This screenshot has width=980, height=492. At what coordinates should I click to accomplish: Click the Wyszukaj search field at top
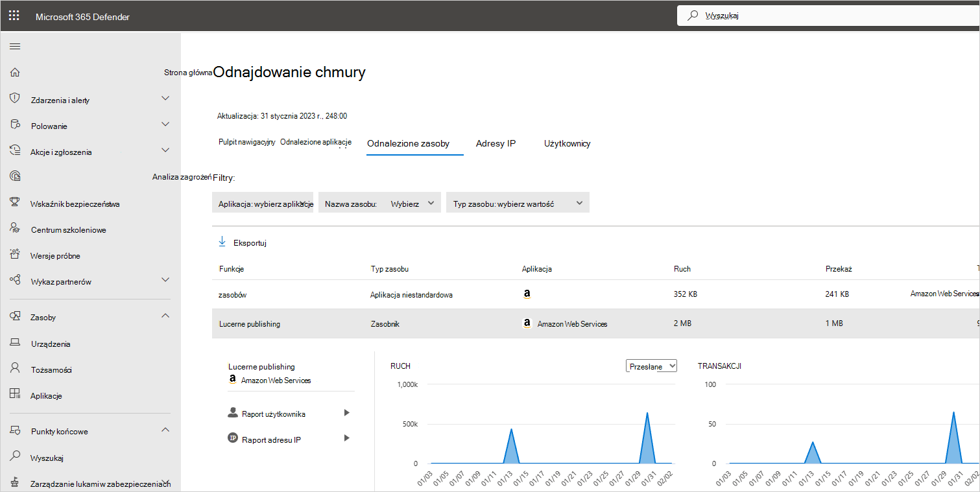coord(828,16)
